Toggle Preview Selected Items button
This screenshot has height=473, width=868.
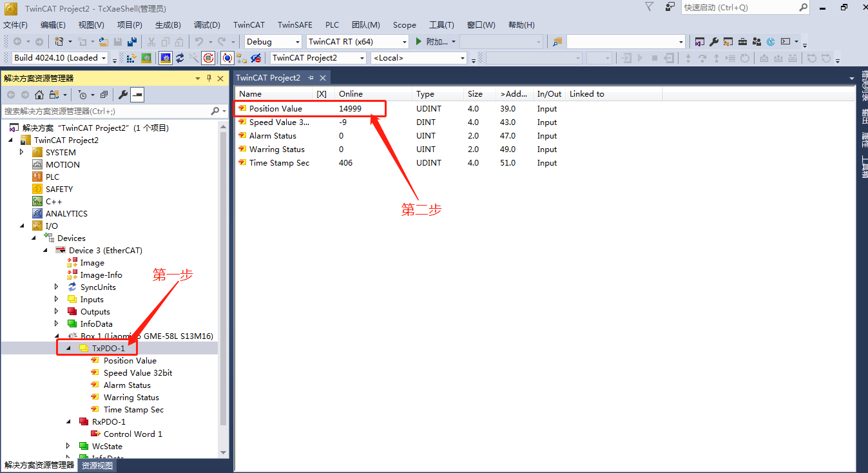pos(137,95)
